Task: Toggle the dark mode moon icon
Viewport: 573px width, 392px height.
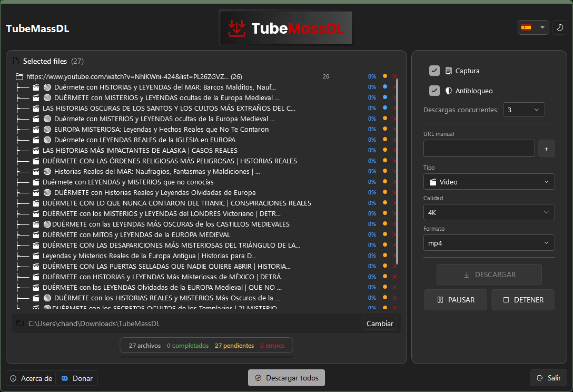Action: click(559, 27)
